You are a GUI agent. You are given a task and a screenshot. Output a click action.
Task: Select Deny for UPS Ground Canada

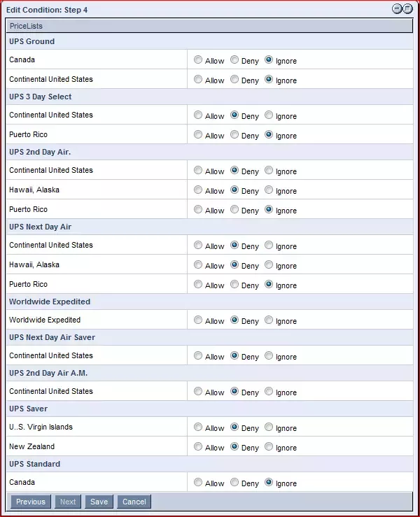click(x=234, y=59)
